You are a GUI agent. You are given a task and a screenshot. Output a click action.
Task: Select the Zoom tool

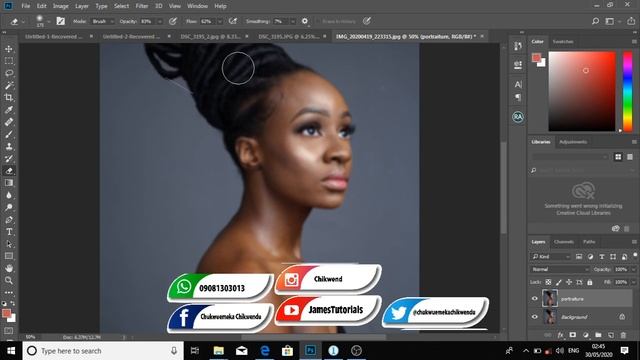pyautogui.click(x=9, y=280)
